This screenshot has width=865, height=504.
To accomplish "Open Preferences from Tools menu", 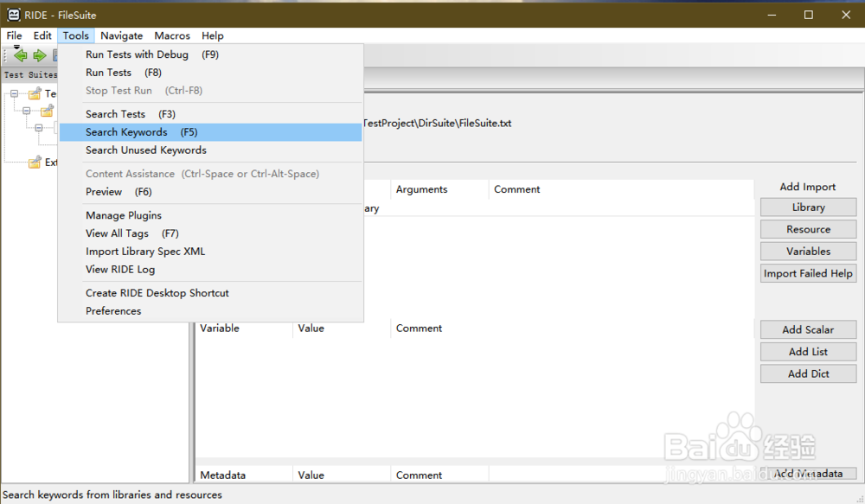I will pos(210,311).
